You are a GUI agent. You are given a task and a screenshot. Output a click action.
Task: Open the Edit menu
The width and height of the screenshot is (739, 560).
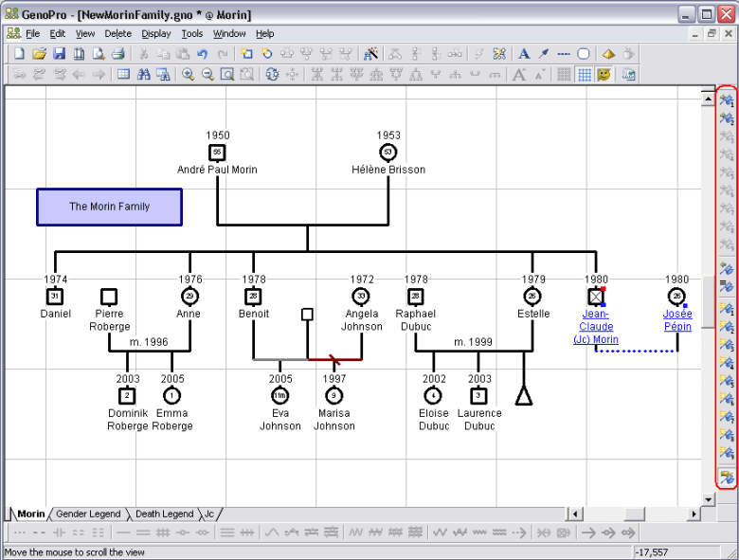[57, 33]
